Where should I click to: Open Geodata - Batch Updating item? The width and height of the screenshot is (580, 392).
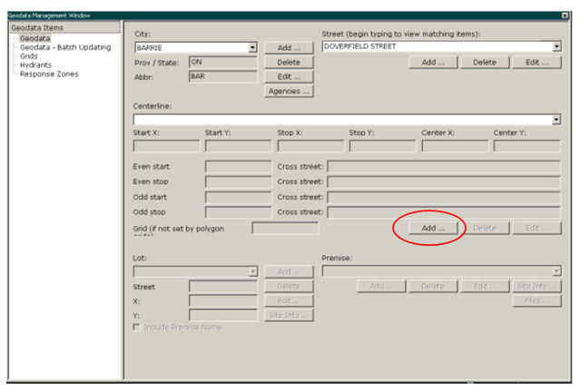pyautogui.click(x=65, y=47)
